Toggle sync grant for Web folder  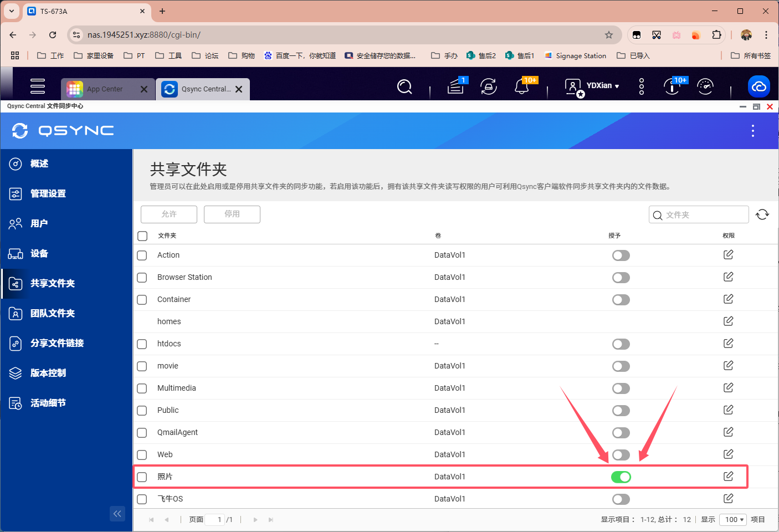pos(621,455)
